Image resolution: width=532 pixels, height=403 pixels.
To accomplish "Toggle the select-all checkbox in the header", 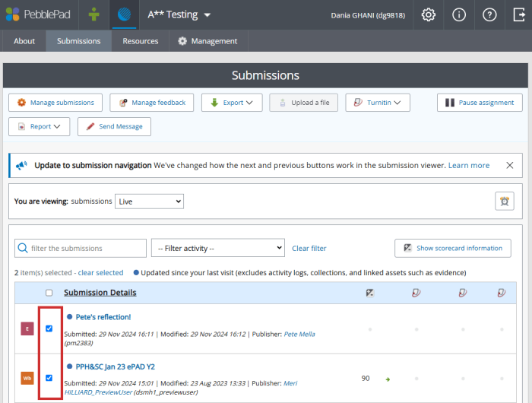I will click(49, 293).
